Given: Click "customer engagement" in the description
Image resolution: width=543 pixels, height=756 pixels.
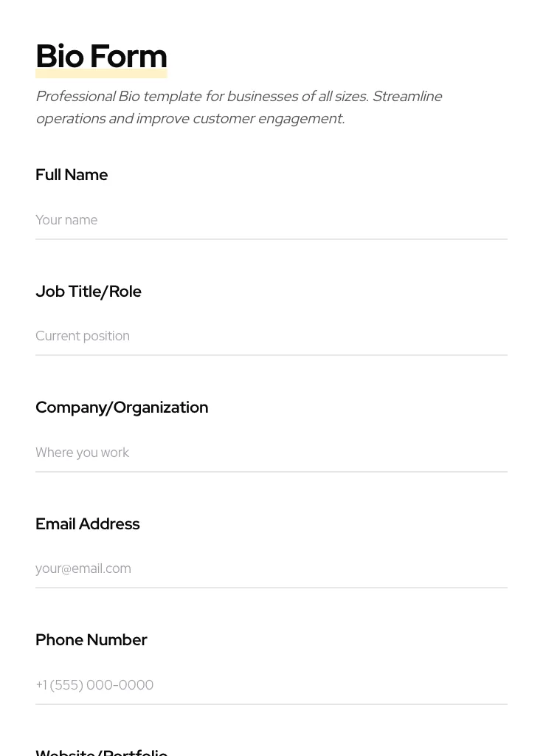Looking at the screenshot, I should (268, 119).
